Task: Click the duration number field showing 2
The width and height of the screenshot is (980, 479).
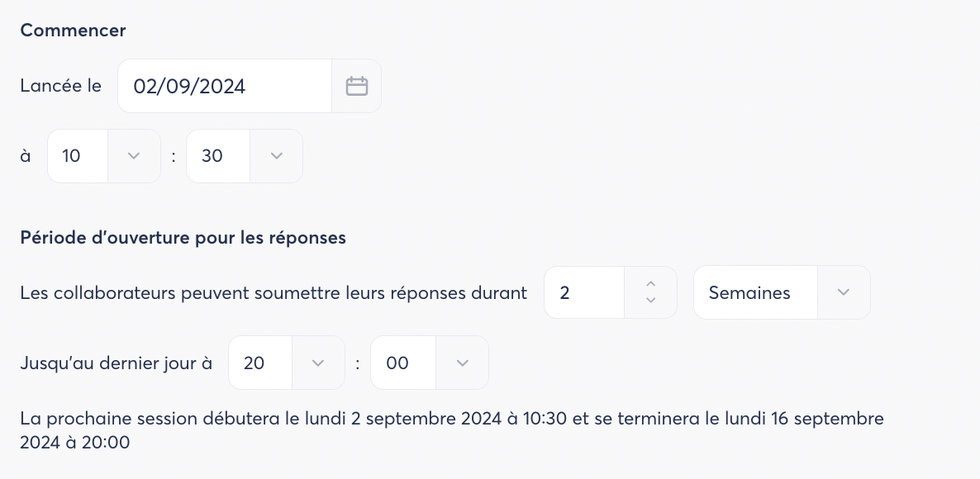Action: pyautogui.click(x=584, y=292)
